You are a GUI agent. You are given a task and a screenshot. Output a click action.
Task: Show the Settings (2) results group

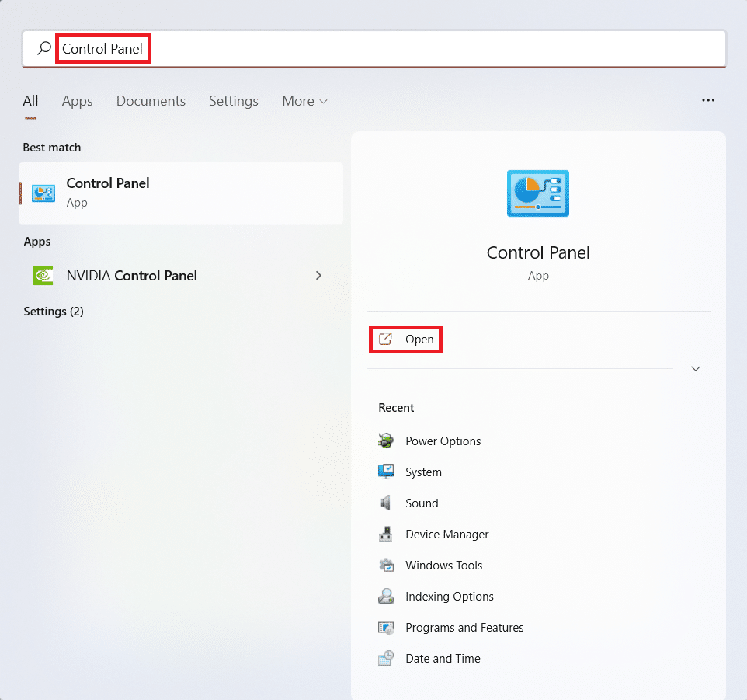tap(54, 312)
